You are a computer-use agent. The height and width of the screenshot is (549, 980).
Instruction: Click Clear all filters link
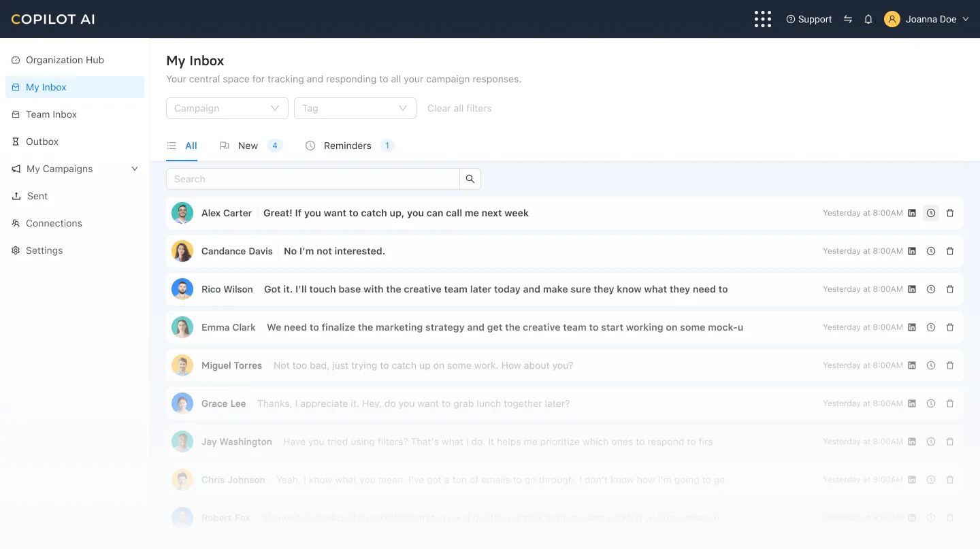coord(459,108)
